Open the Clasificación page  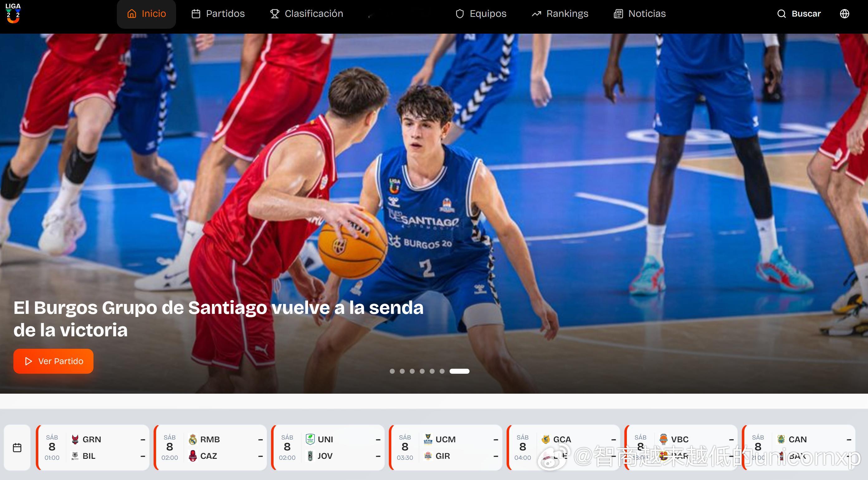point(307,14)
